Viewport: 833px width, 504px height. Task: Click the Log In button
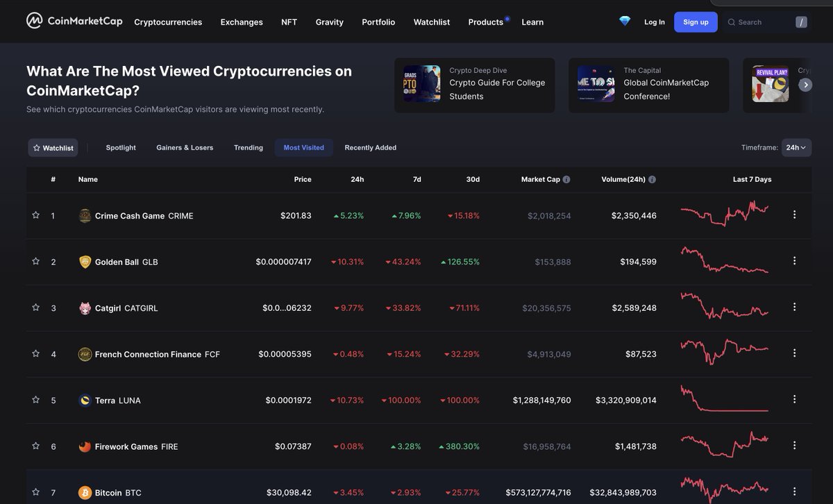[655, 22]
